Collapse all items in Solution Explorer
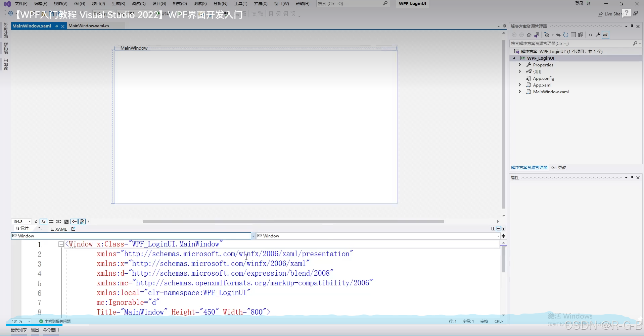This screenshot has width=644, height=336. pyautogui.click(x=573, y=35)
